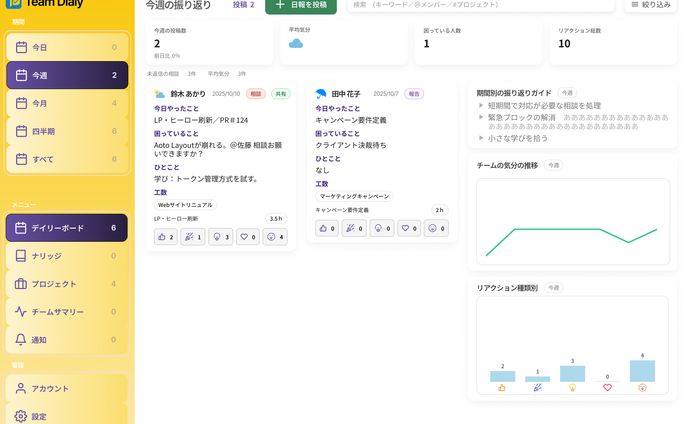The height and width of the screenshot is (424, 688).
Task: Click the thumbs-up icon under reaction chart
Action: pyautogui.click(x=502, y=388)
